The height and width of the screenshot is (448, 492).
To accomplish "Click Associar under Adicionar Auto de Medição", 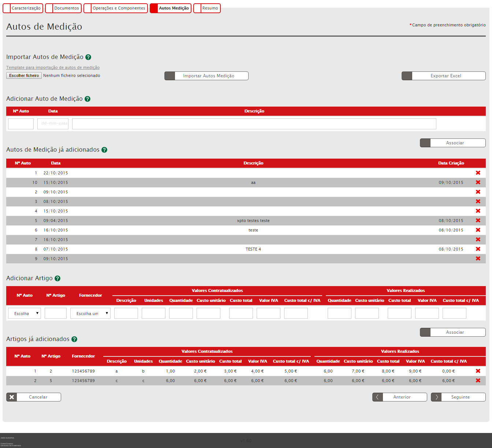I will click(453, 143).
